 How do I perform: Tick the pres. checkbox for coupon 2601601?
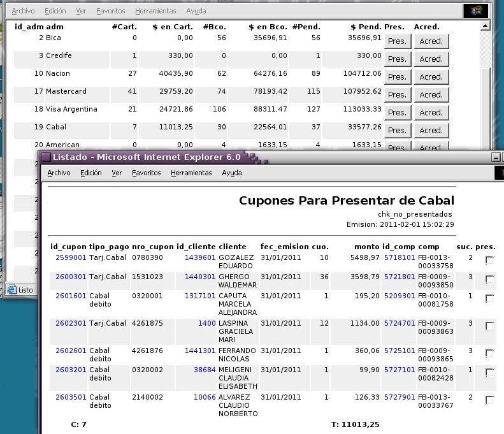tap(489, 298)
